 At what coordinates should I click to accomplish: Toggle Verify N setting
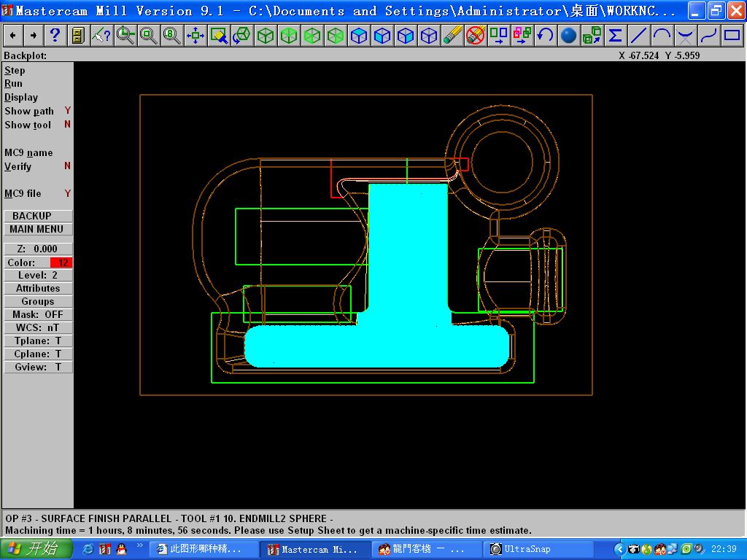click(x=38, y=166)
